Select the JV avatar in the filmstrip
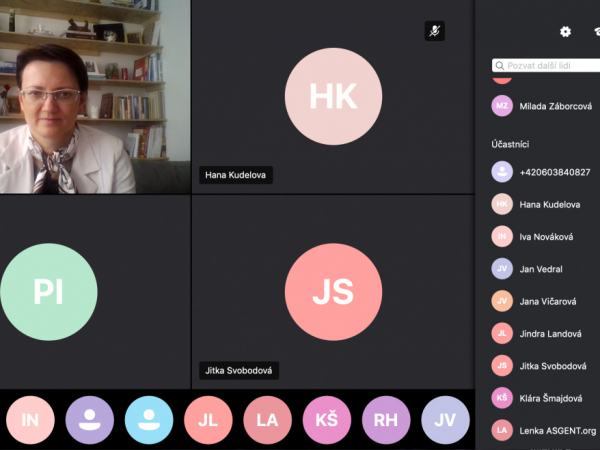600x450 pixels. [x=445, y=420]
